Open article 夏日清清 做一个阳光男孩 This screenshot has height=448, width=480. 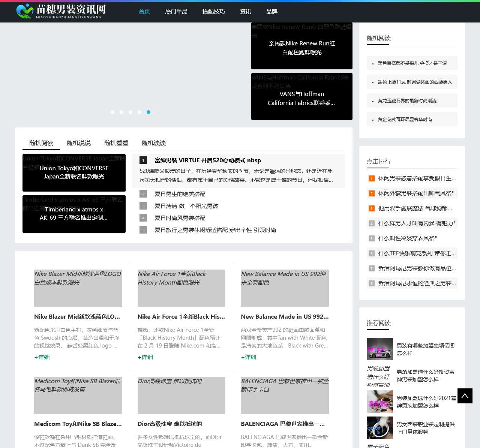[186, 206]
